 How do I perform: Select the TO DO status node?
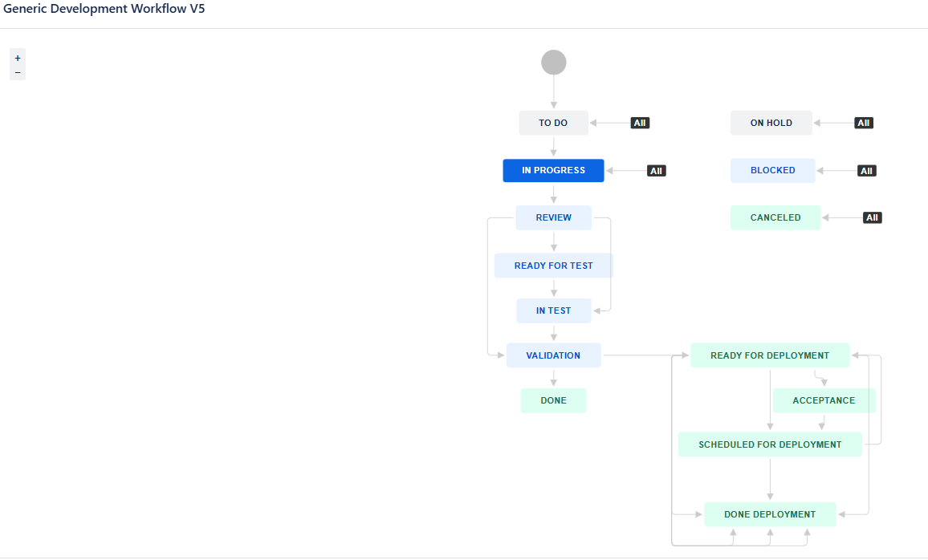553,123
